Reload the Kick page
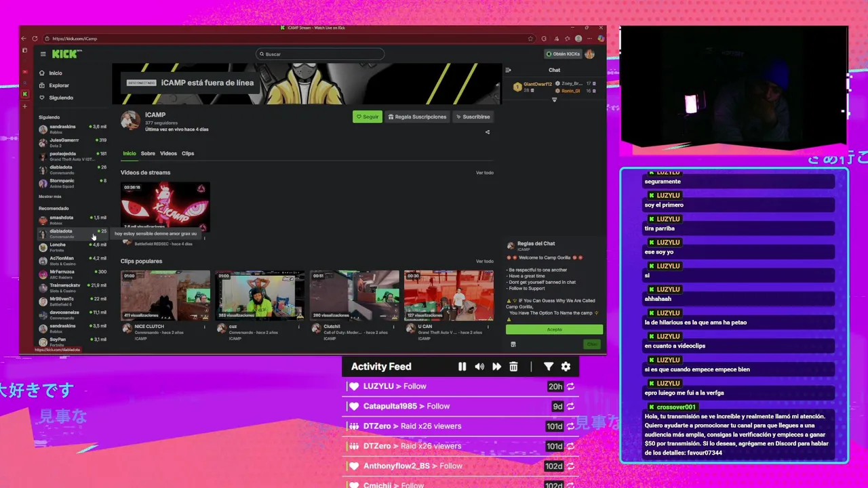This screenshot has width=868, height=488. point(35,39)
